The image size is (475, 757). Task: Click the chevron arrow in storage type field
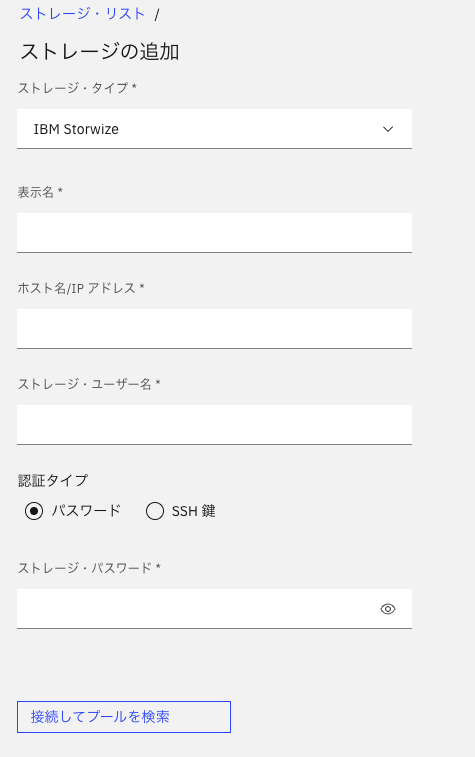point(388,129)
